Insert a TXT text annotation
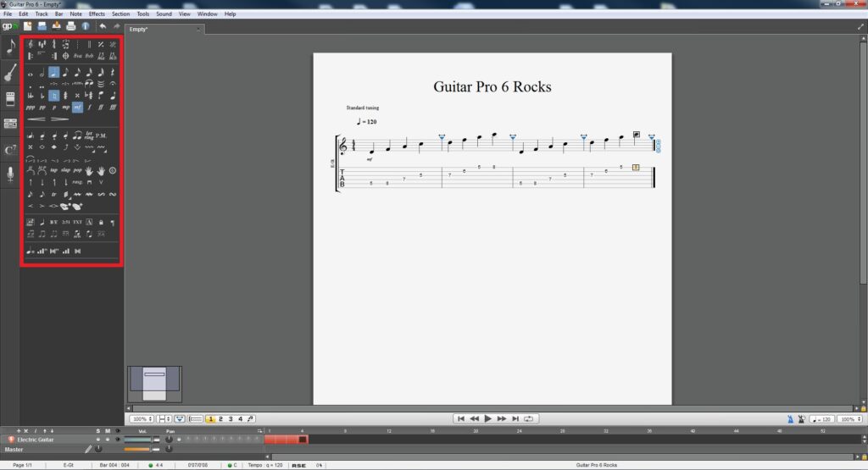 click(77, 222)
